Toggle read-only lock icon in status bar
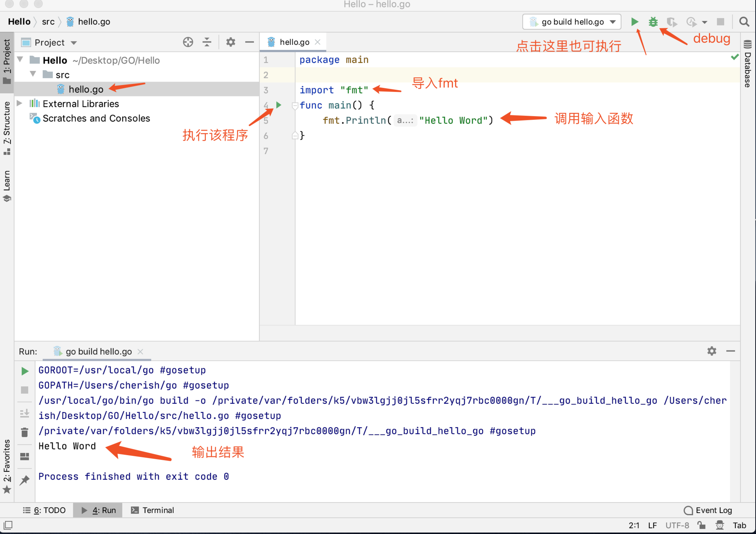This screenshot has width=756, height=534. (x=701, y=525)
